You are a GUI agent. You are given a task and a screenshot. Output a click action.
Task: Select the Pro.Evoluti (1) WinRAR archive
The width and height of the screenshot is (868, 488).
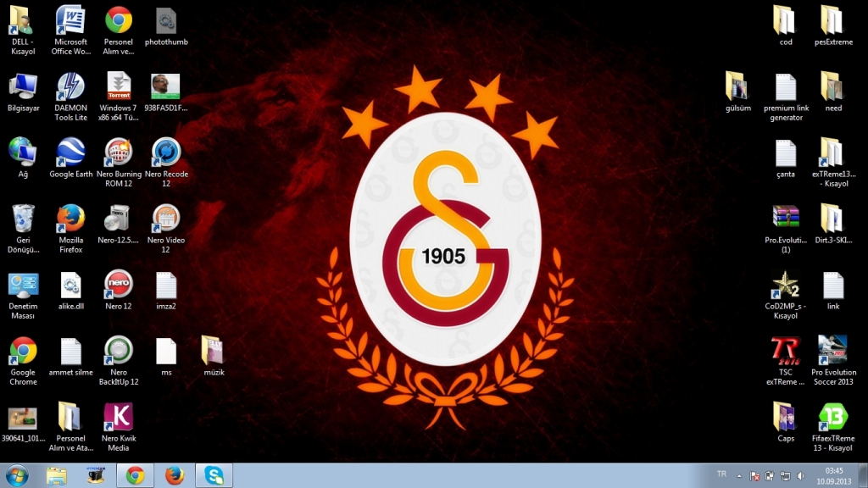click(786, 229)
